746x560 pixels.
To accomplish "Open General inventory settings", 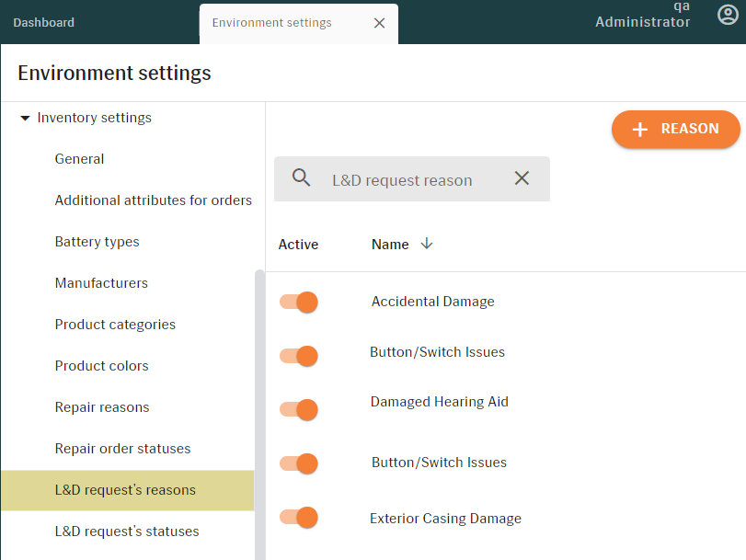I will (x=79, y=159).
